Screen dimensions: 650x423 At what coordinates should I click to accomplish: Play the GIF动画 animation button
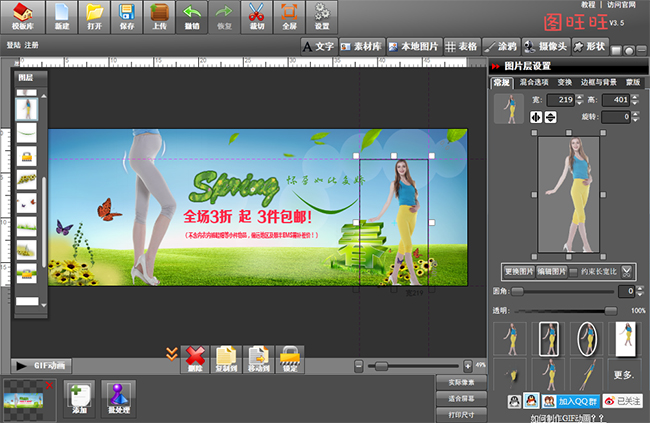pyautogui.click(x=41, y=366)
